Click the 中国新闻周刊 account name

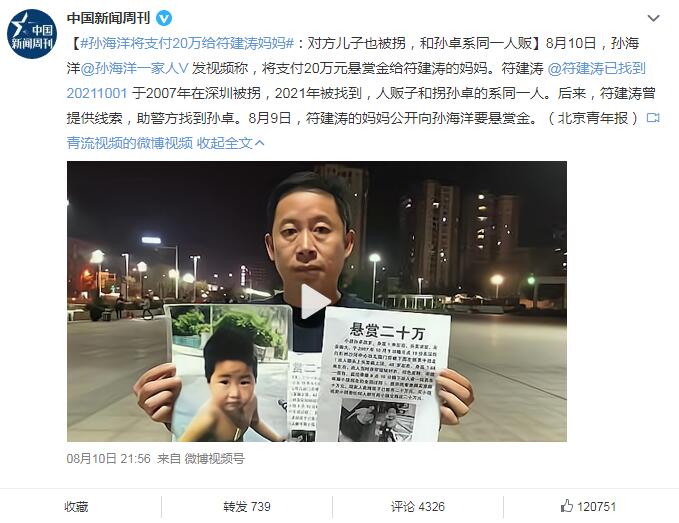point(108,18)
